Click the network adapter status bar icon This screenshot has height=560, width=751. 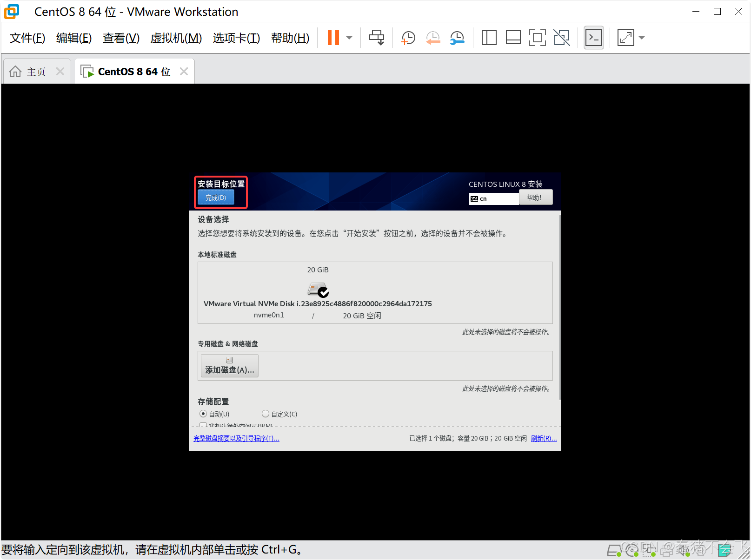tap(649, 550)
